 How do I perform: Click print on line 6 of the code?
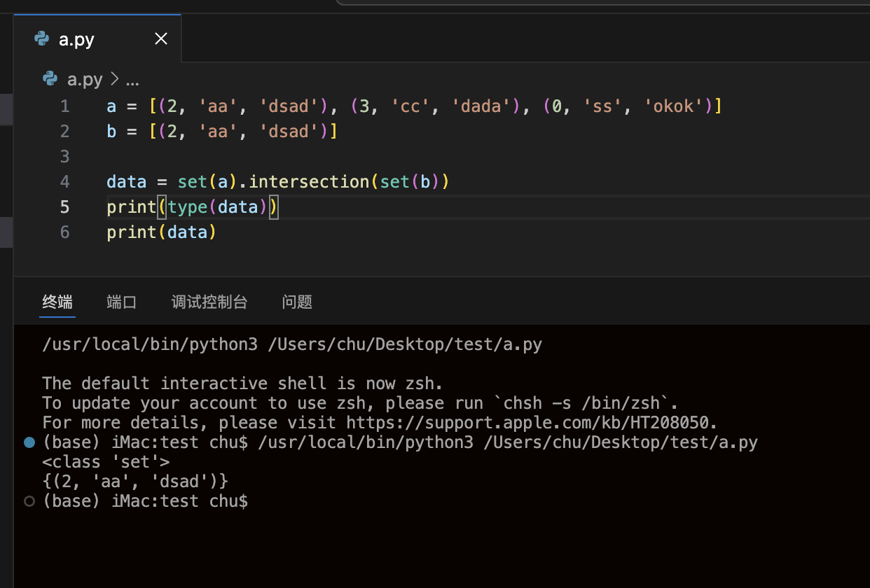tap(132, 232)
